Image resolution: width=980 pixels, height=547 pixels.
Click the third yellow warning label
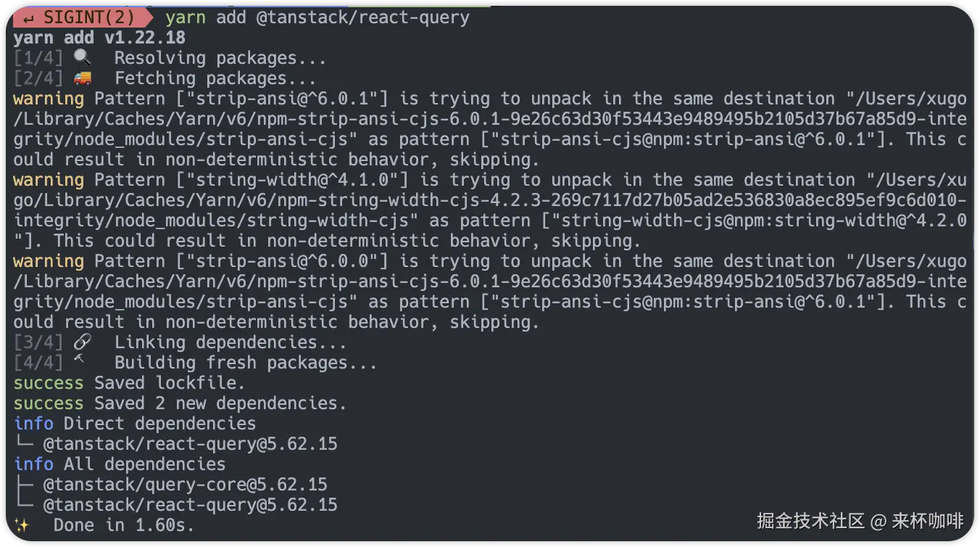[49, 261]
